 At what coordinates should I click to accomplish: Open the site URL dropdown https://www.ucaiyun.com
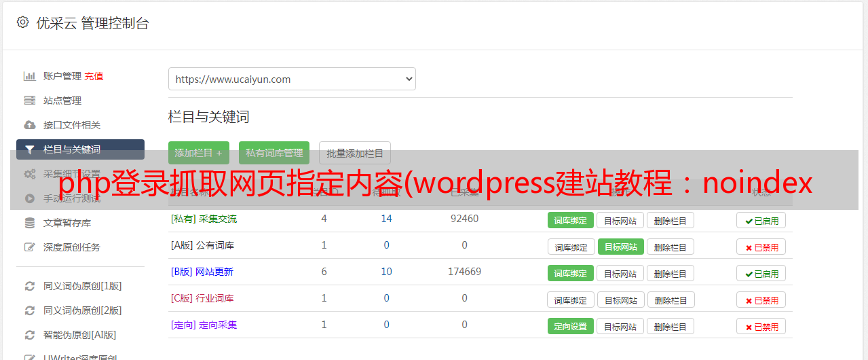click(292, 79)
